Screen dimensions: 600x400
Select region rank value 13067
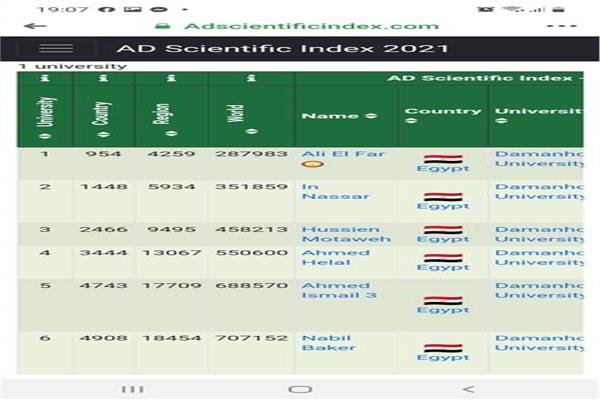[171, 253]
